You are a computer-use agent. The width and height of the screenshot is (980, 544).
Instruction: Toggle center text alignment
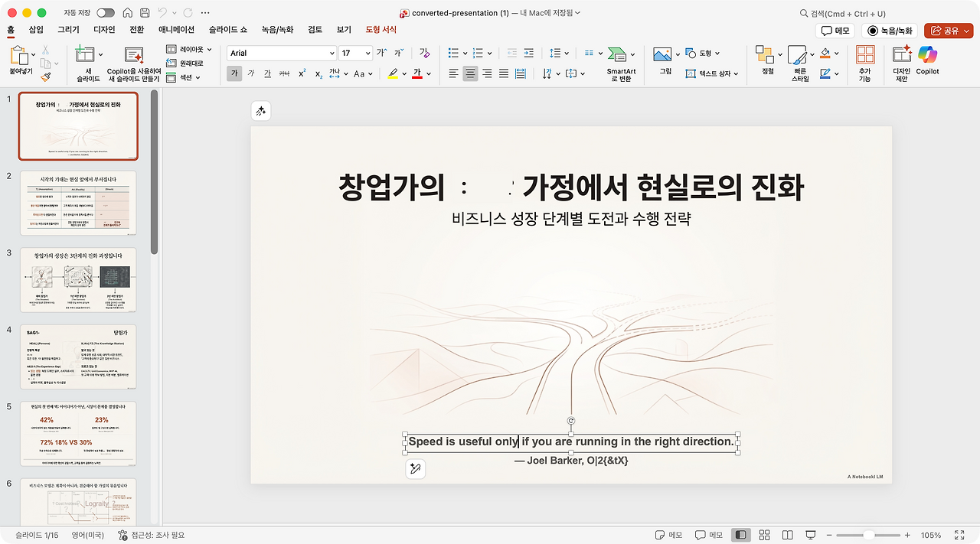coord(470,73)
